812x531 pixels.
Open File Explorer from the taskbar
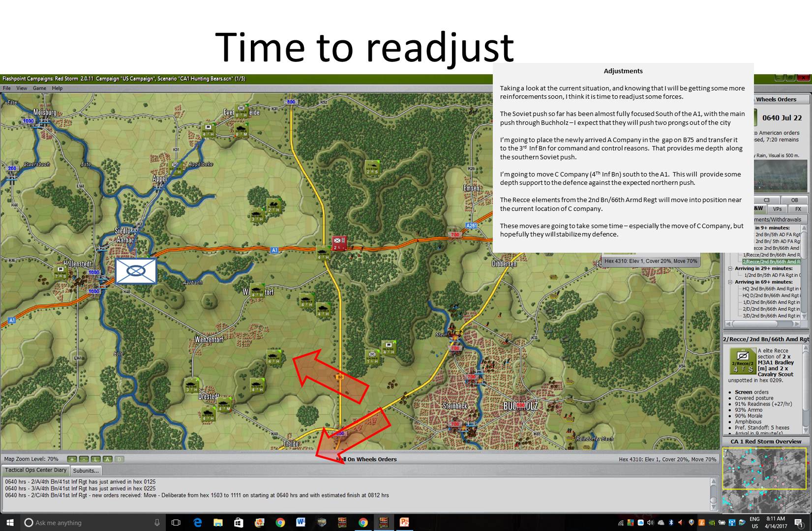pos(218,523)
